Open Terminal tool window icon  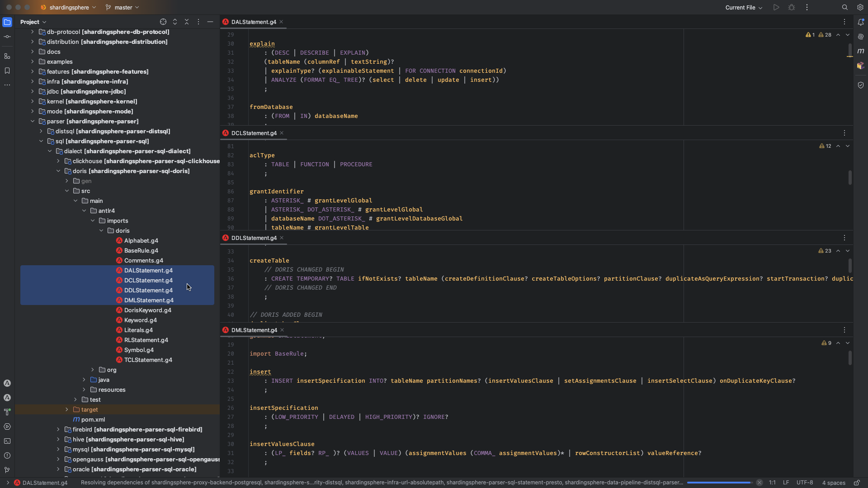coord(7,441)
